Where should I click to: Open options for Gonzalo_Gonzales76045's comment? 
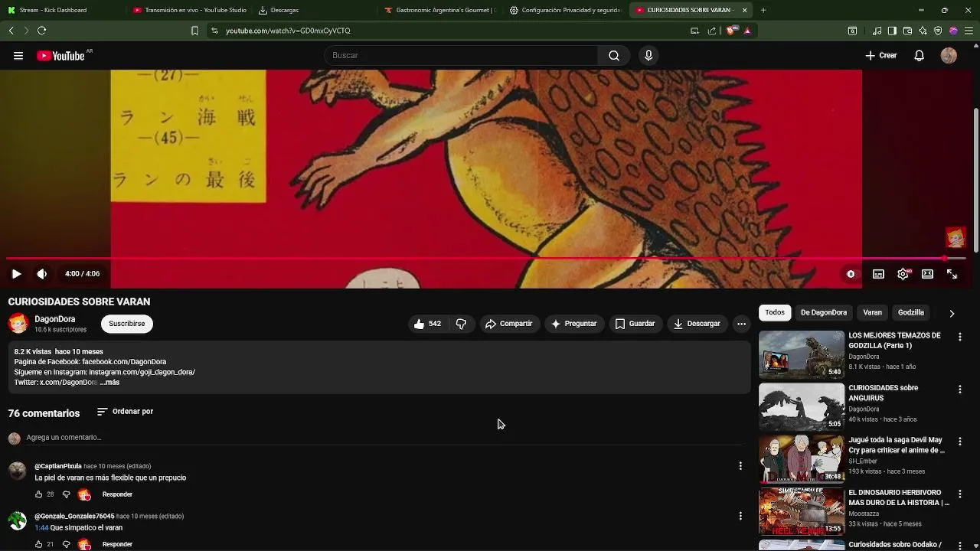(x=740, y=516)
